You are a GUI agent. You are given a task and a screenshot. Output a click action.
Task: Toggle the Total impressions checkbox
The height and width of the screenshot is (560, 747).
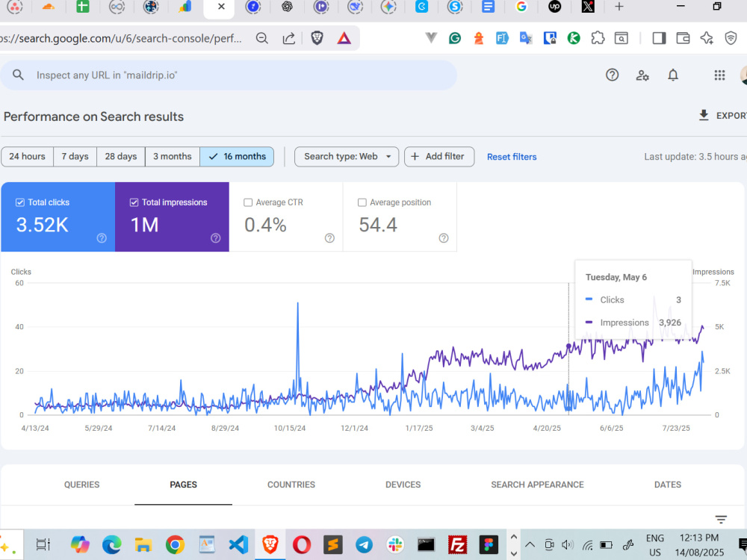click(x=134, y=202)
